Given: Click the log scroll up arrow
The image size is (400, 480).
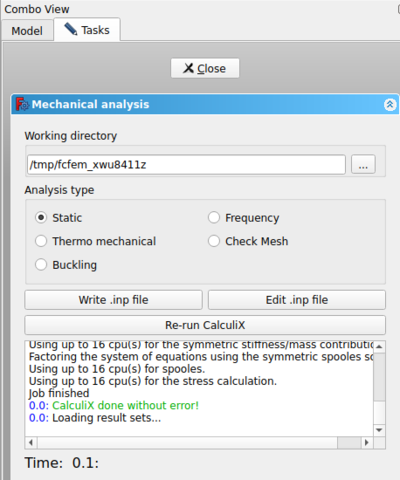Looking at the screenshot, I should [x=379, y=347].
